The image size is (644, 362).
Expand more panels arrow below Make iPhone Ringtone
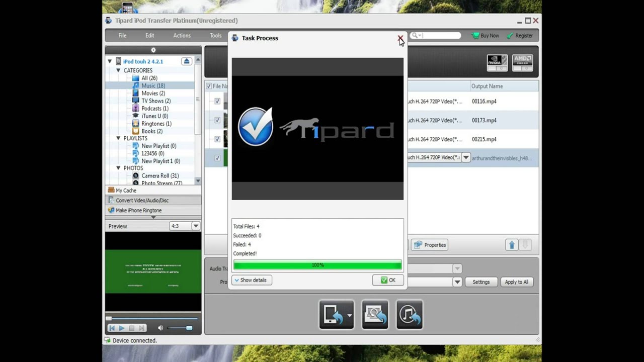click(x=153, y=217)
